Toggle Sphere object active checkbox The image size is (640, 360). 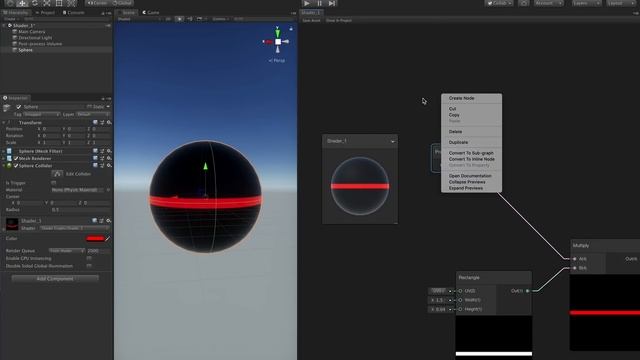pyautogui.click(x=19, y=107)
